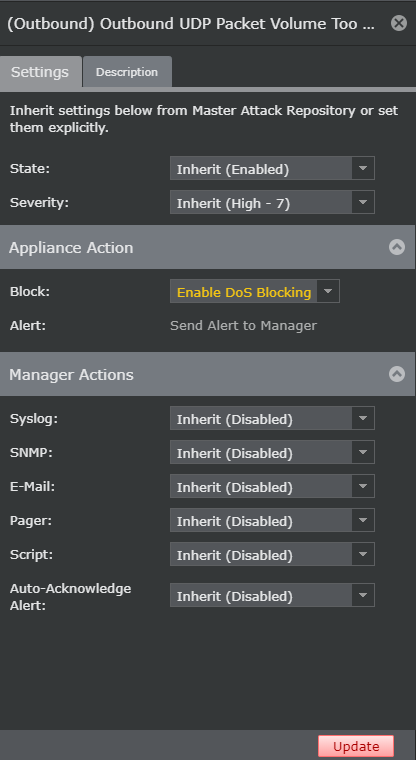
Task: Click the 'E-Mail:' label
Action: [x=32, y=487]
